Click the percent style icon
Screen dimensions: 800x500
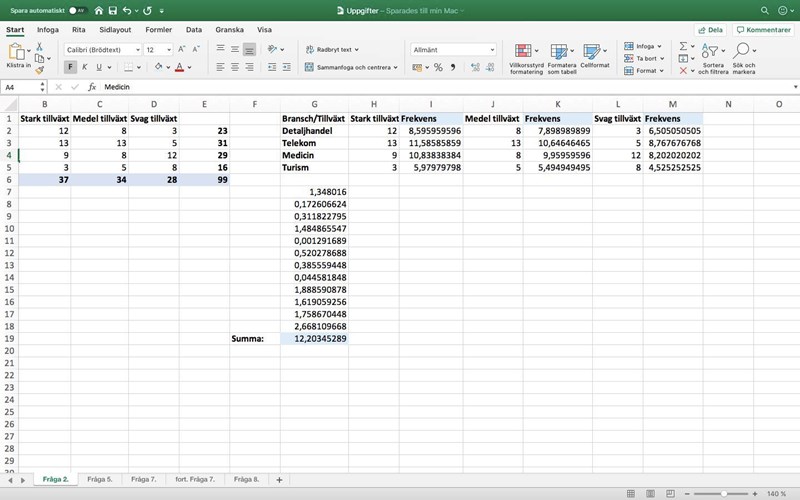pyautogui.click(x=437, y=68)
